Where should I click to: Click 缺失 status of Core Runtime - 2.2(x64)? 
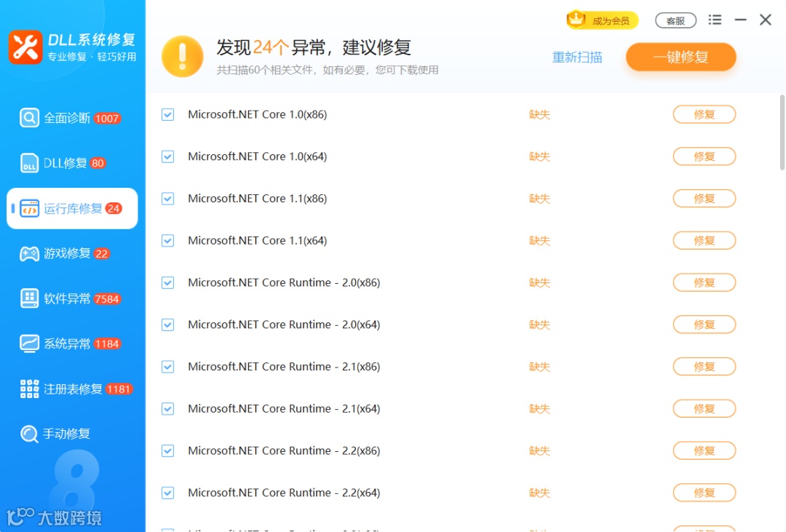click(x=539, y=493)
